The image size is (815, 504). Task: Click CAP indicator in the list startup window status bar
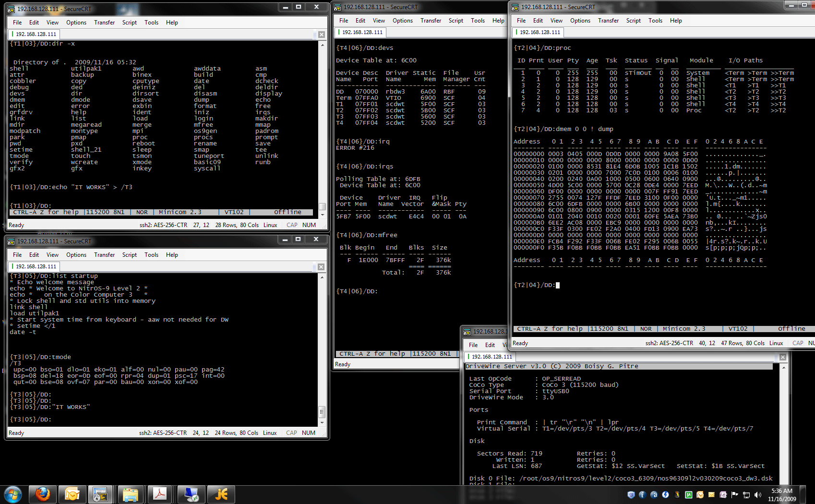point(291,433)
